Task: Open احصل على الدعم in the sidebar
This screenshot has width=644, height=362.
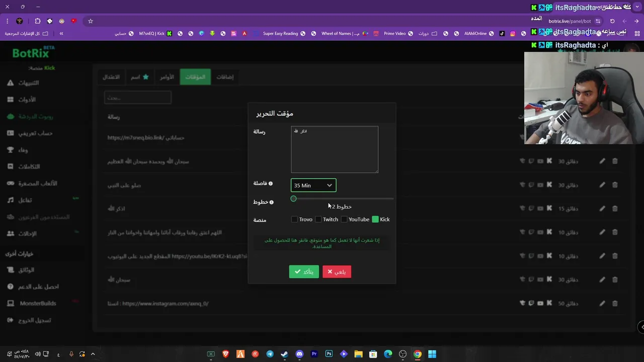Action: [32, 287]
